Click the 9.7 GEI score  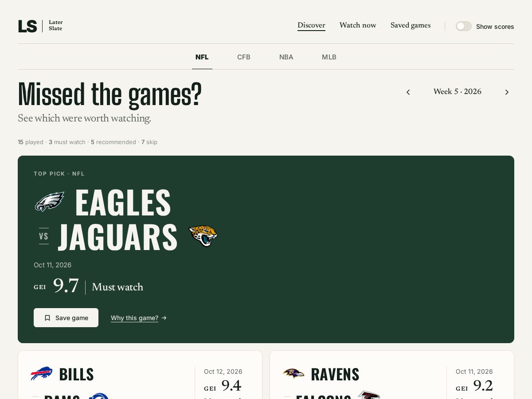(66, 286)
